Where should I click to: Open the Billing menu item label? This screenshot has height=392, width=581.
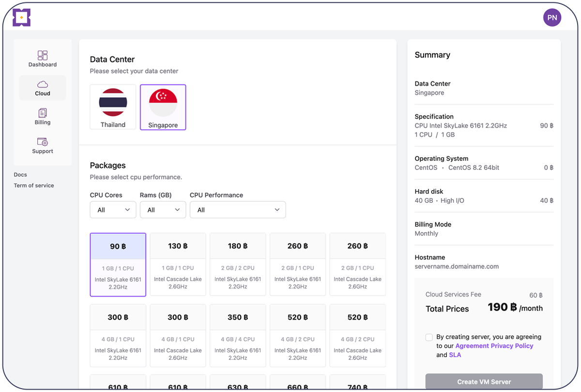tap(43, 122)
